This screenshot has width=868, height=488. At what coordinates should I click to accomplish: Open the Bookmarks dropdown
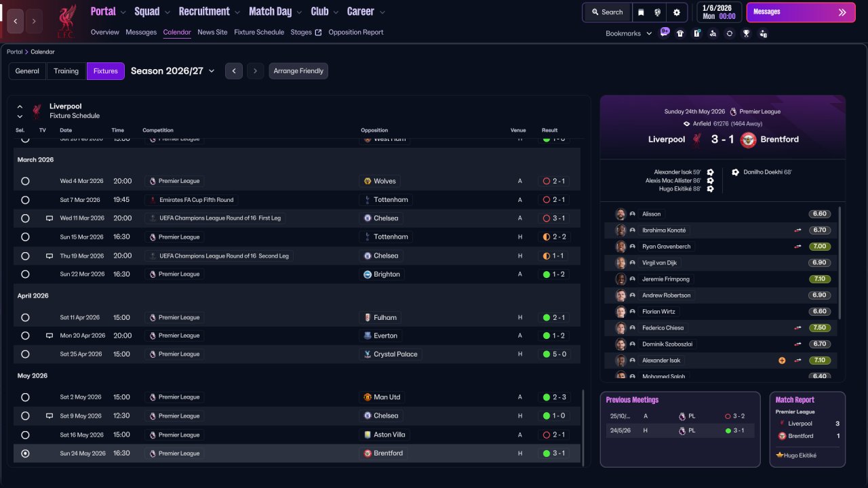click(629, 33)
